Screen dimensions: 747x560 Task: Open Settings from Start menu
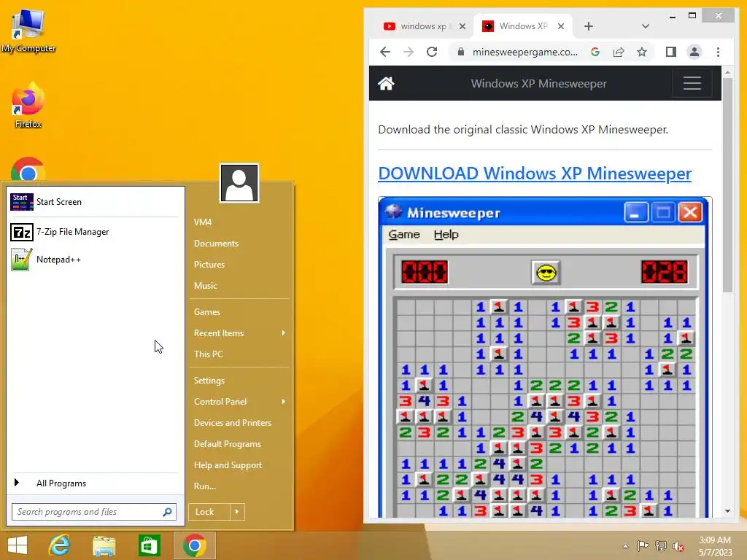pos(209,381)
